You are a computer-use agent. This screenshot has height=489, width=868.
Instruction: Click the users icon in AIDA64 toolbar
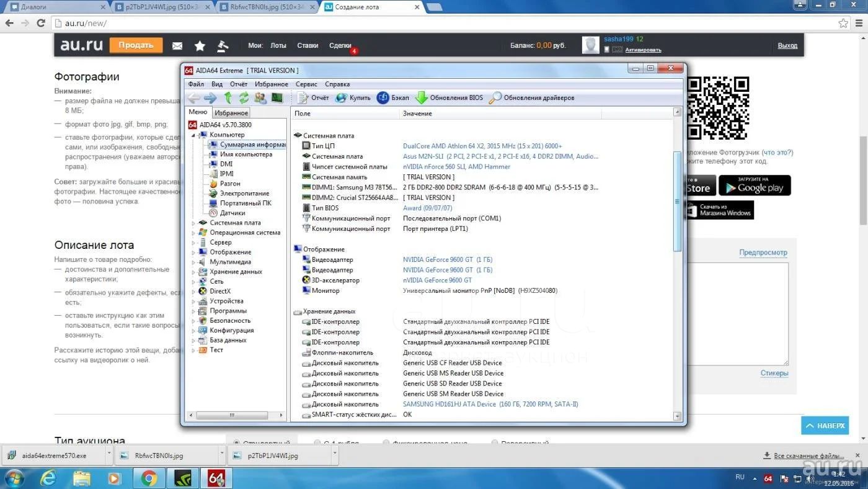pos(260,98)
